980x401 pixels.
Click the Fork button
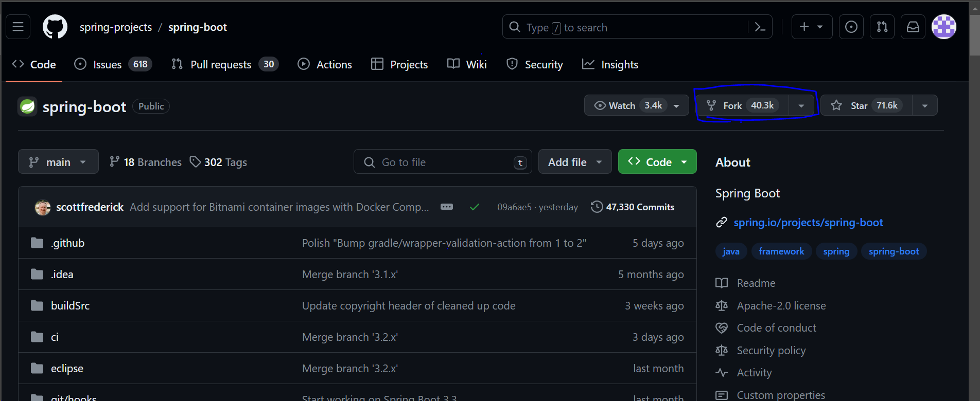[x=743, y=105]
